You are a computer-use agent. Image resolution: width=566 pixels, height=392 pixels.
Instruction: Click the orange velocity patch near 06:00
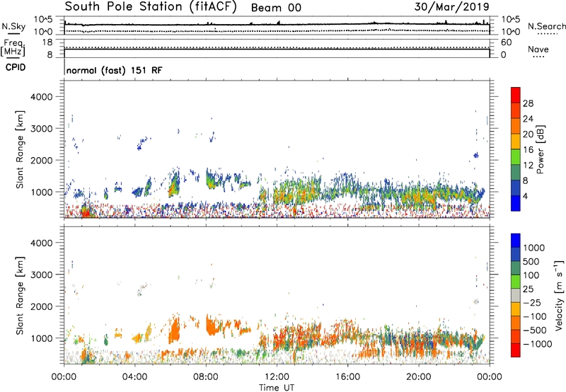174,331
